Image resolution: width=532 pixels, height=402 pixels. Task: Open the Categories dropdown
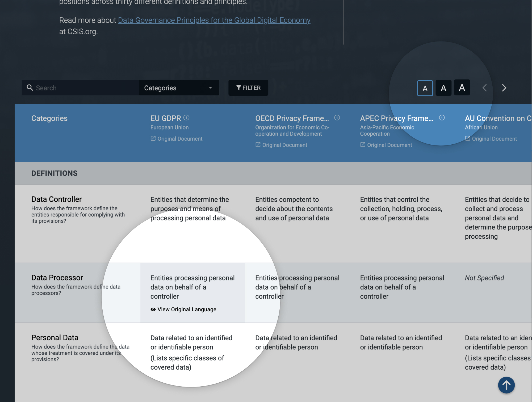[x=179, y=88]
